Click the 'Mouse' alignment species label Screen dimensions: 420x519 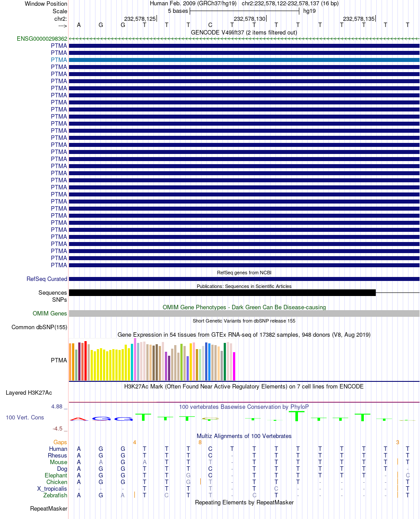[x=58, y=462]
